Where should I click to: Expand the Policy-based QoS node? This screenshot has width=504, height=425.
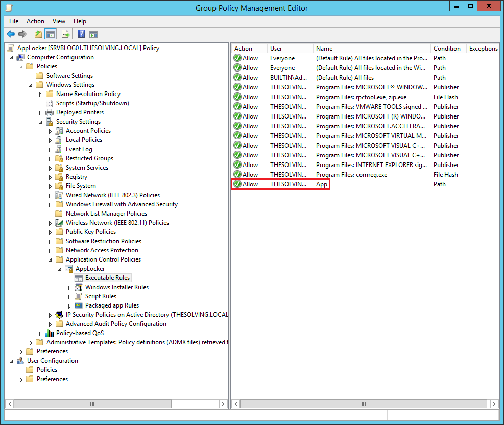point(40,334)
